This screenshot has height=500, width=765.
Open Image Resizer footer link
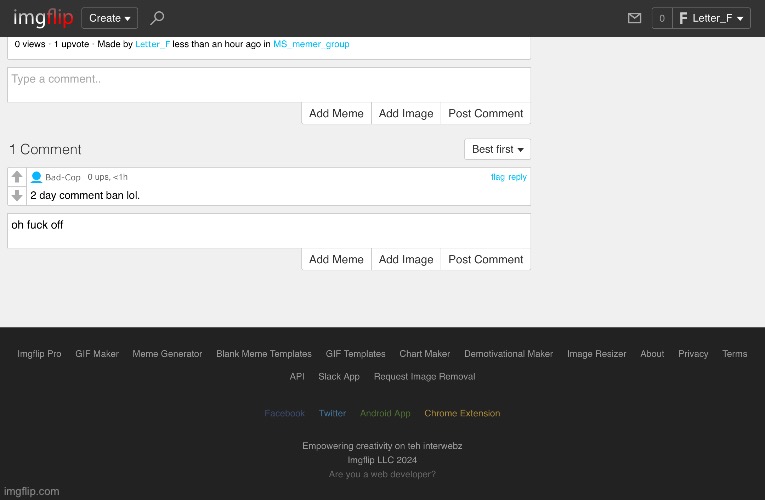tap(596, 354)
